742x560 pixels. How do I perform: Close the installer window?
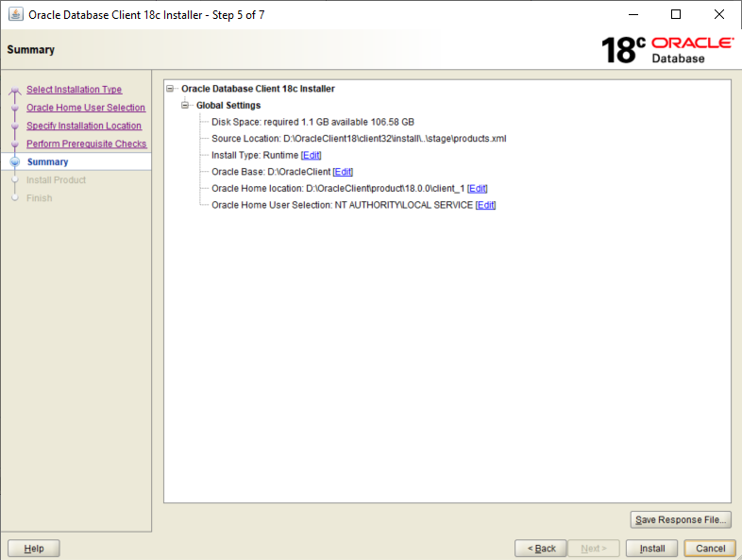tap(718, 15)
